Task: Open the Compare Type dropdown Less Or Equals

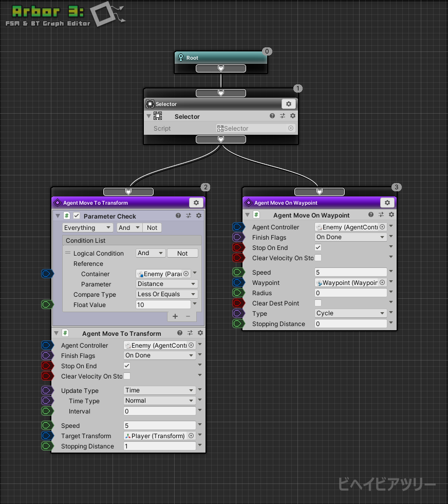Action: (166, 294)
